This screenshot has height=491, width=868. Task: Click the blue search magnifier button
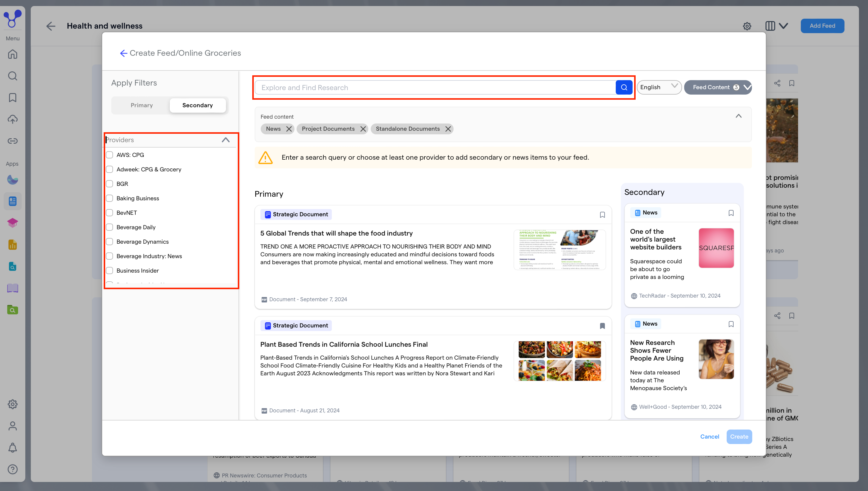[x=624, y=87]
